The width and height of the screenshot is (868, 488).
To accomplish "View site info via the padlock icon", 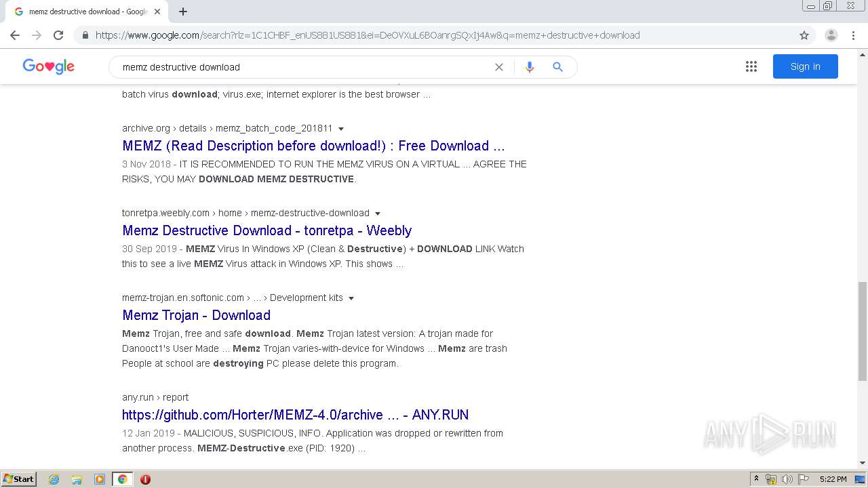I will coord(85,35).
